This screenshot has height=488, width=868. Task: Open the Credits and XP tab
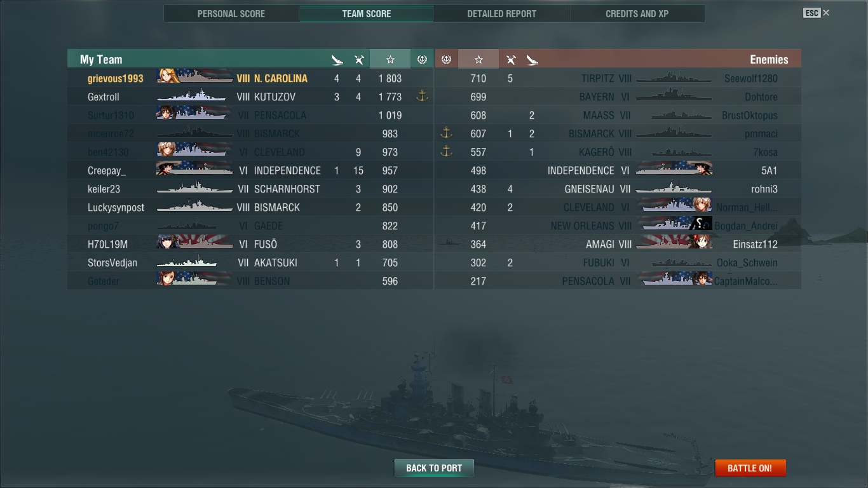click(x=637, y=13)
